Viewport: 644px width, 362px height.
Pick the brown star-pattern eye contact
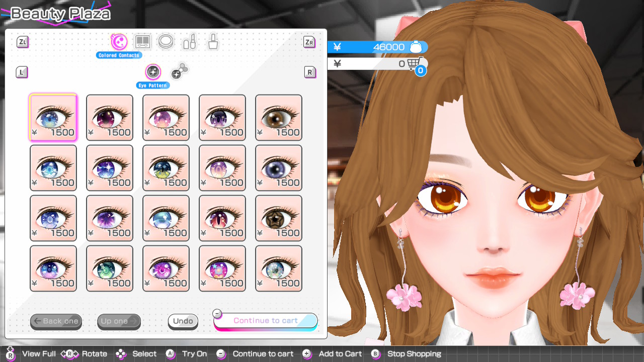(279, 218)
